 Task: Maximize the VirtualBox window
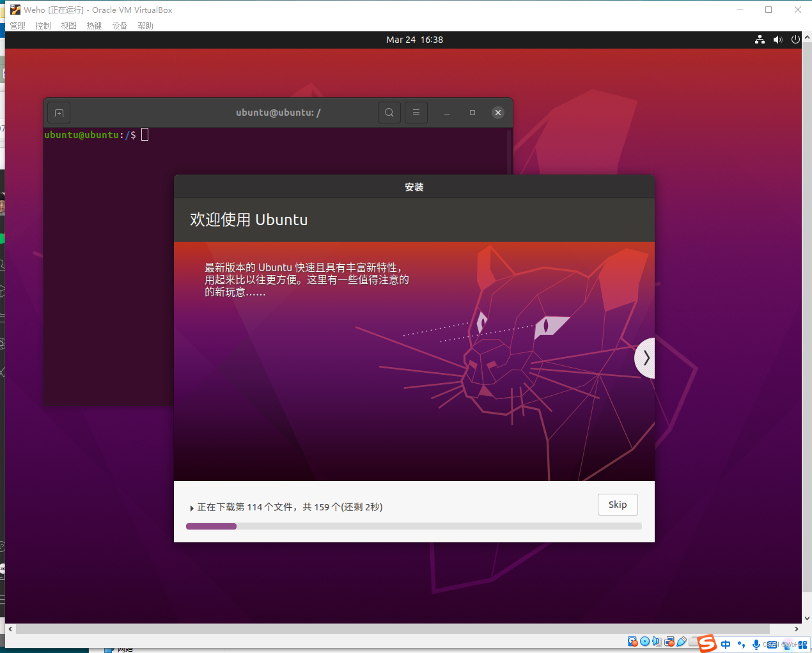click(769, 10)
